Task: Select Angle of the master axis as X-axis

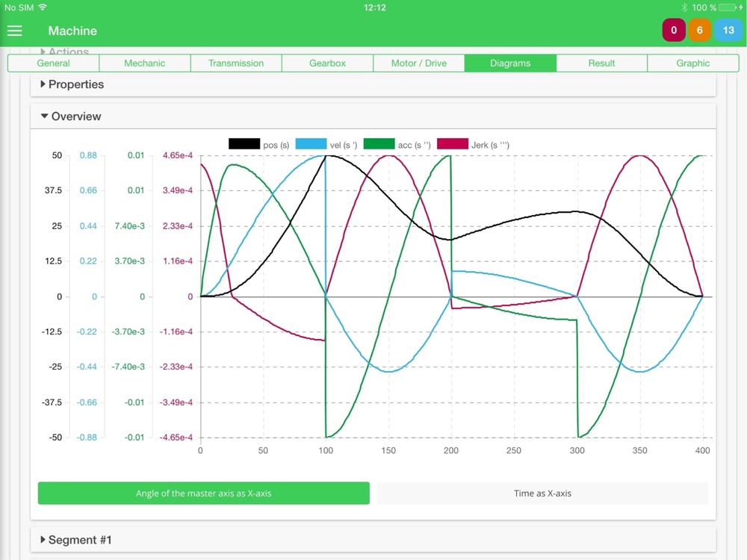Action: pos(203,494)
